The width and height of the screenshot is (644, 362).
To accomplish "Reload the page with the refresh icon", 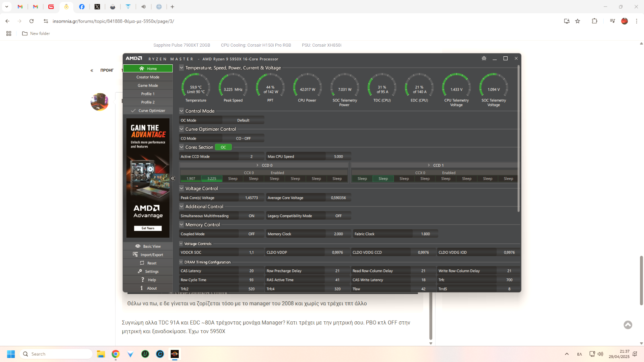I will pos(31,21).
